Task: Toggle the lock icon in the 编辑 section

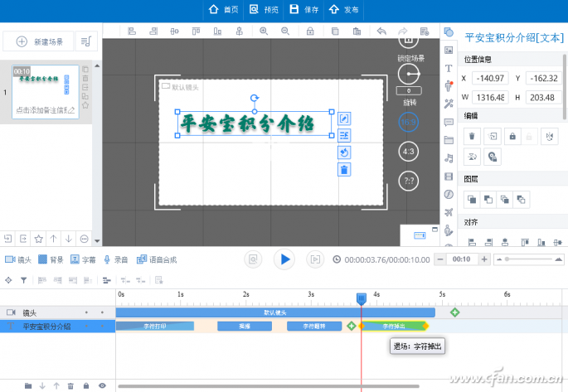Action: click(512, 136)
